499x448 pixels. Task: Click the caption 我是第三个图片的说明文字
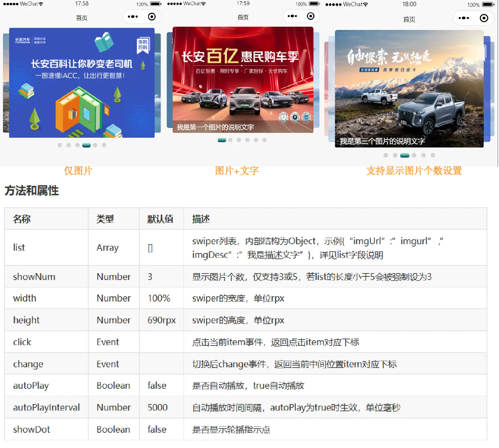coord(382,141)
